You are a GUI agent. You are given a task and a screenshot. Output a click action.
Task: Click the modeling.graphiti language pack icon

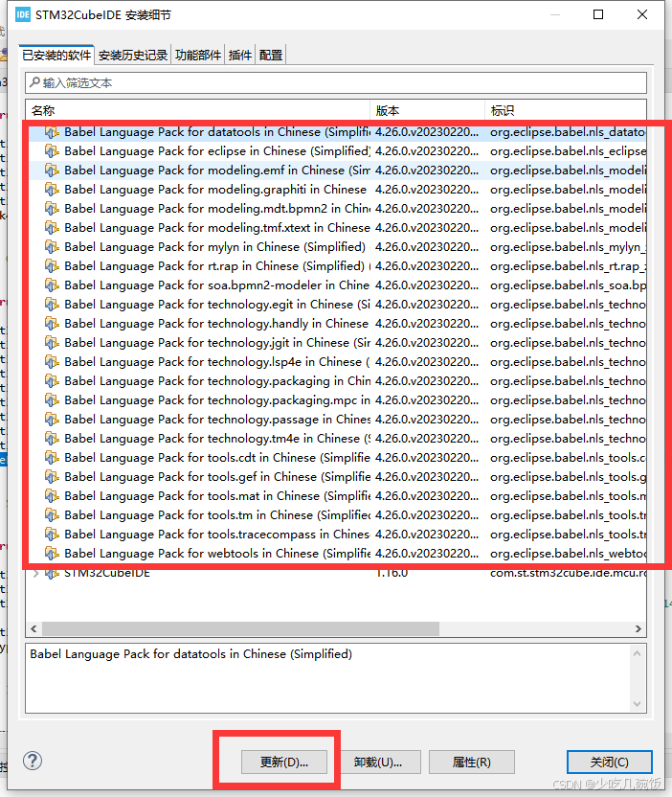pyautogui.click(x=52, y=190)
